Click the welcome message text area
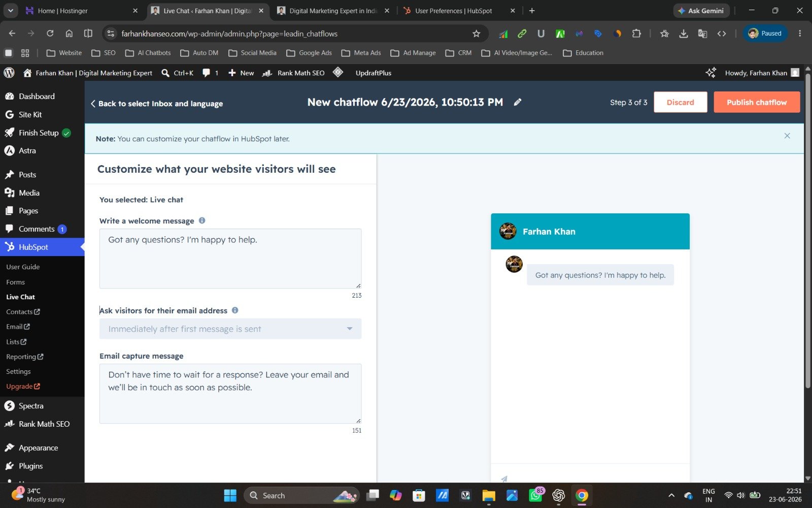 [230, 259]
